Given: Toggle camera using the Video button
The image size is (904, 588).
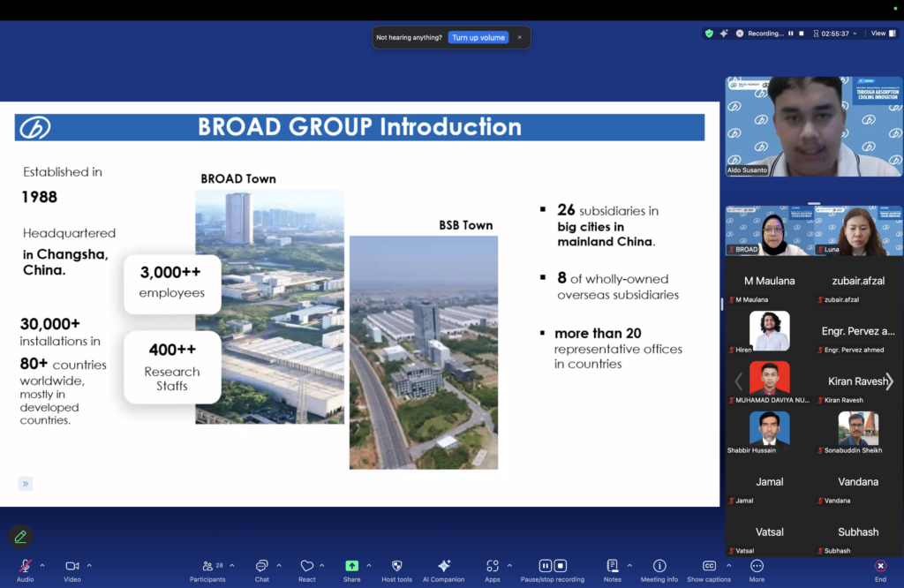Looking at the screenshot, I should (x=72, y=567).
